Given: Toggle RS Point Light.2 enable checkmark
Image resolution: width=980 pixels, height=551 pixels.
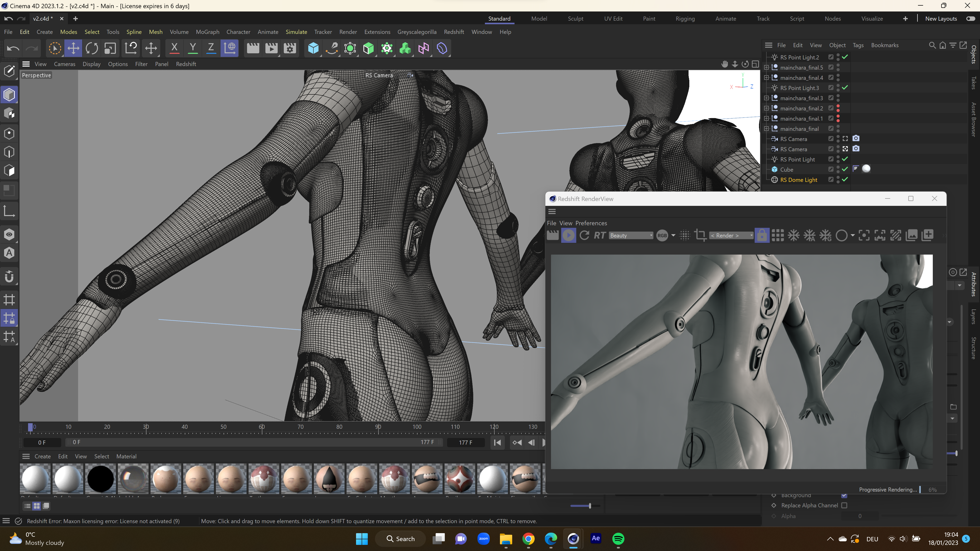Looking at the screenshot, I should 845,57.
